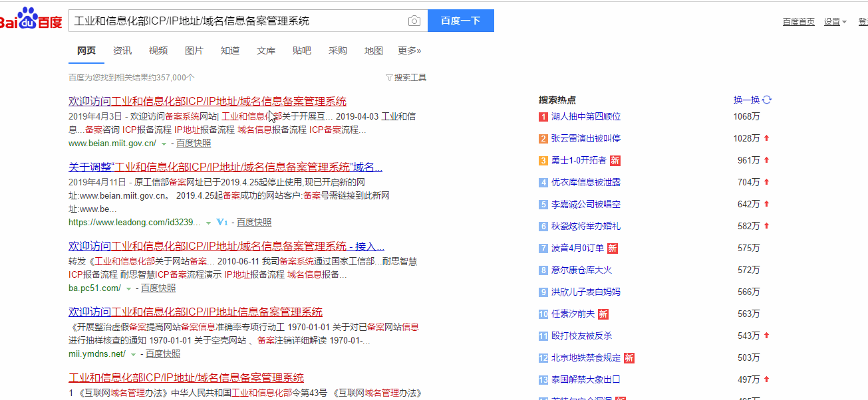The image size is (868, 400).
Task: Open hot search 殴打校友被反杀
Action: tap(581, 336)
